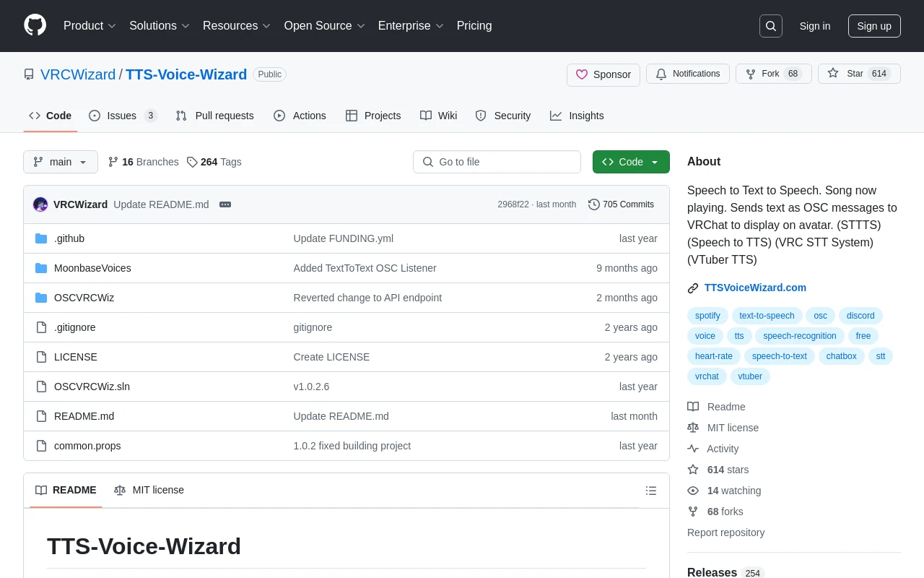Open the Product navigation menu
Screen dimensions: 924x578
point(90,26)
